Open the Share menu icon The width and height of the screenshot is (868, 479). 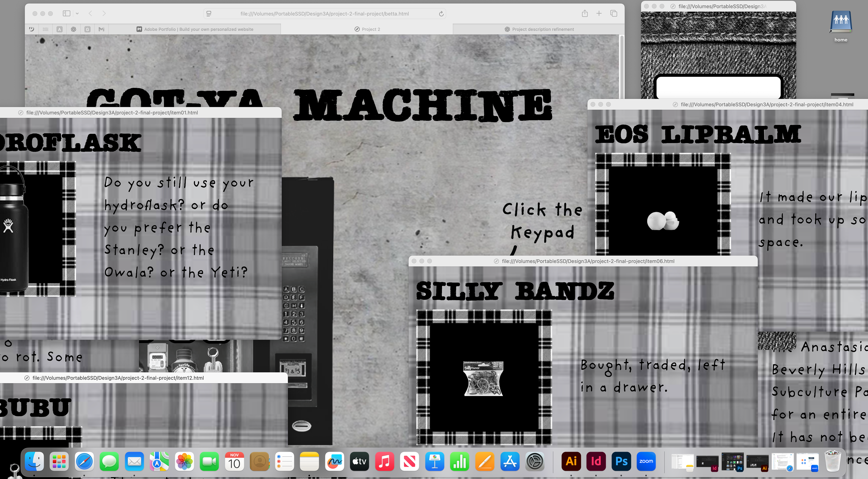tap(585, 14)
